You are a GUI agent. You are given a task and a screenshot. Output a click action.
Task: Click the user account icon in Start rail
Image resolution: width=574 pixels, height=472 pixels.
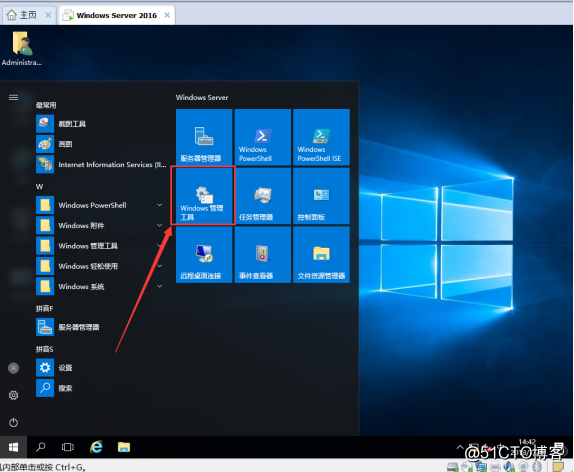(14, 368)
